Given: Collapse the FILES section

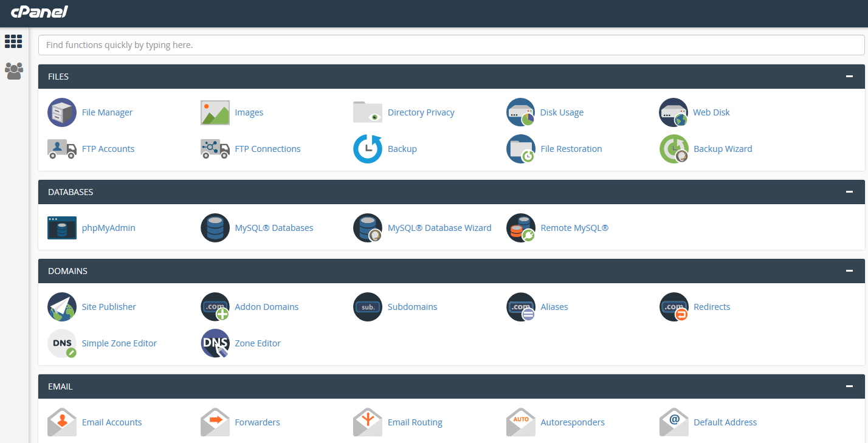Looking at the screenshot, I should coord(849,77).
